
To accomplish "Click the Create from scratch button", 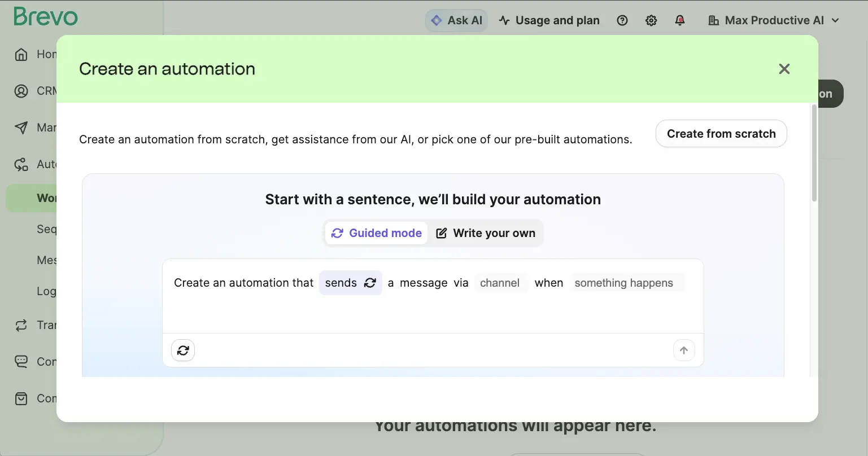I will (x=721, y=134).
